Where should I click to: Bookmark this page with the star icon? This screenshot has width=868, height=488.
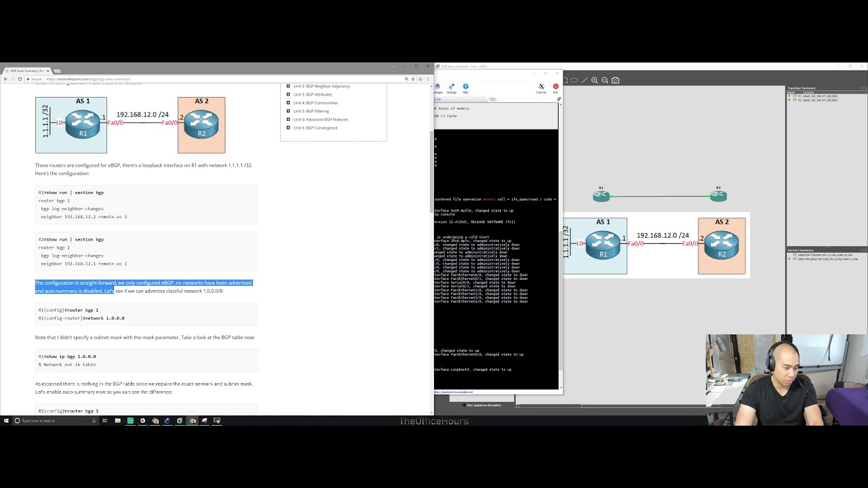tap(413, 79)
